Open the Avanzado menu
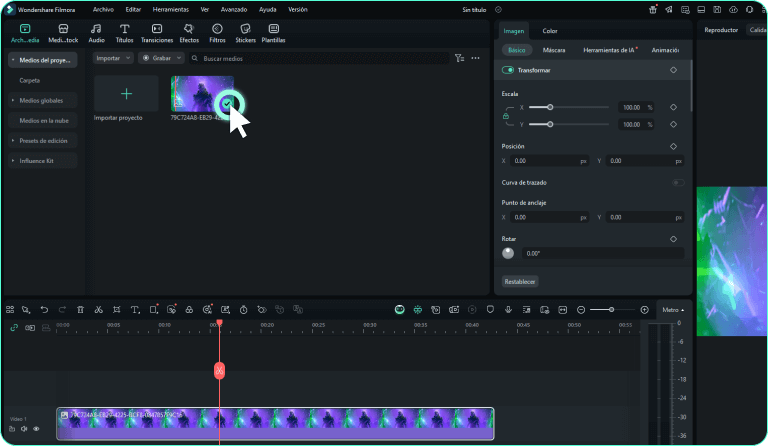 click(x=234, y=9)
